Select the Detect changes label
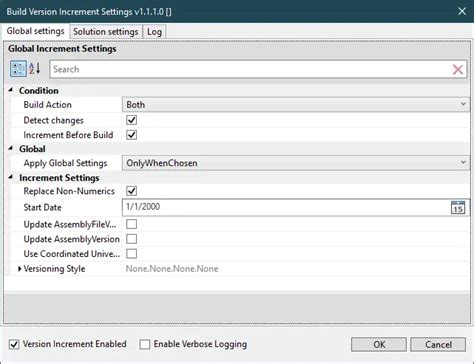The image size is (474, 364). click(53, 120)
